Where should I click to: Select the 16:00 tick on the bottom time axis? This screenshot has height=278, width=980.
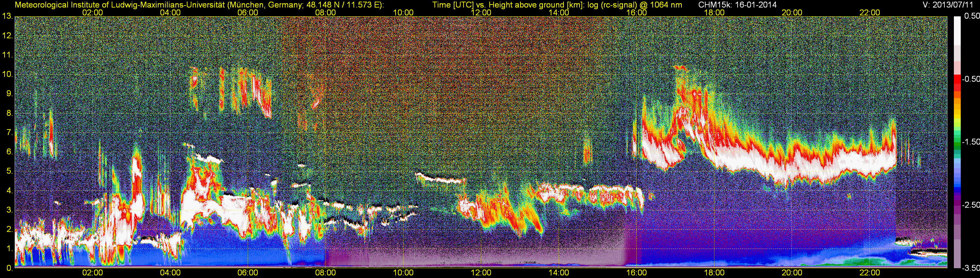636,273
